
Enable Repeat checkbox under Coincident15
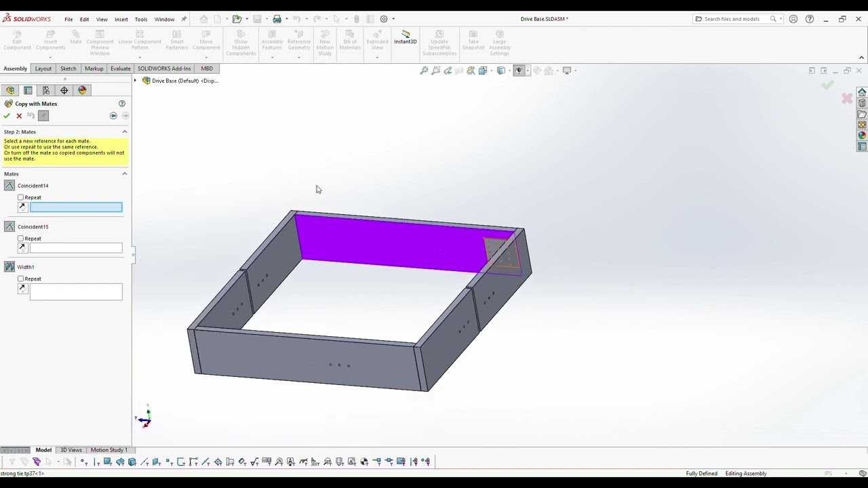[20, 239]
